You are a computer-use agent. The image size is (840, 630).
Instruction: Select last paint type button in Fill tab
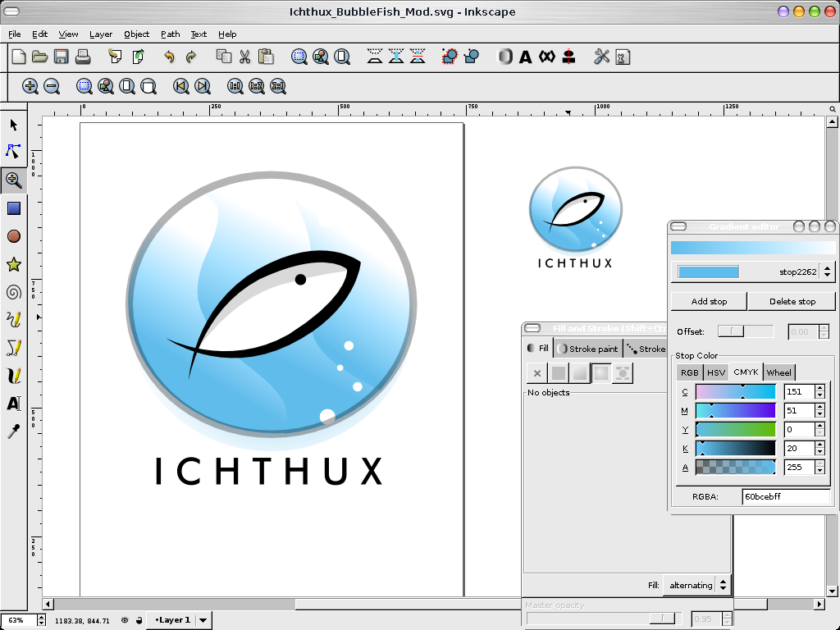(623, 373)
